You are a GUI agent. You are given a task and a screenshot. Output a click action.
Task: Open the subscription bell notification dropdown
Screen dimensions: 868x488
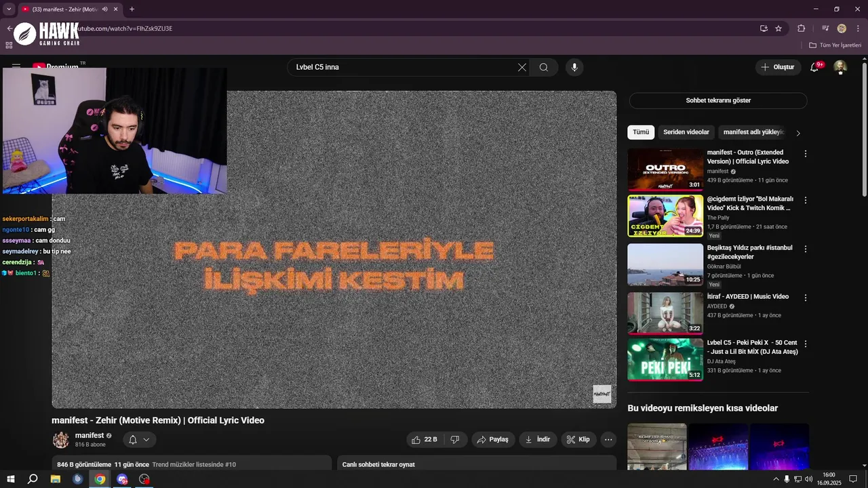[x=140, y=440]
